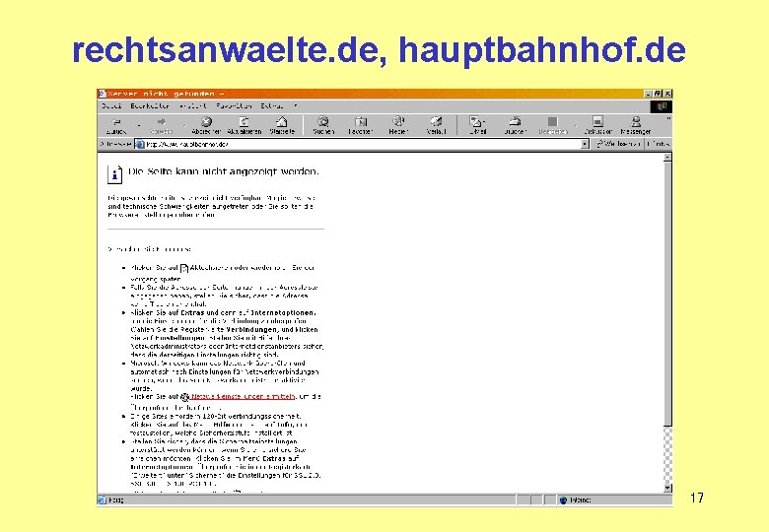The image size is (769, 532).
Task: Click the page icon in the address bar
Action: (140, 144)
